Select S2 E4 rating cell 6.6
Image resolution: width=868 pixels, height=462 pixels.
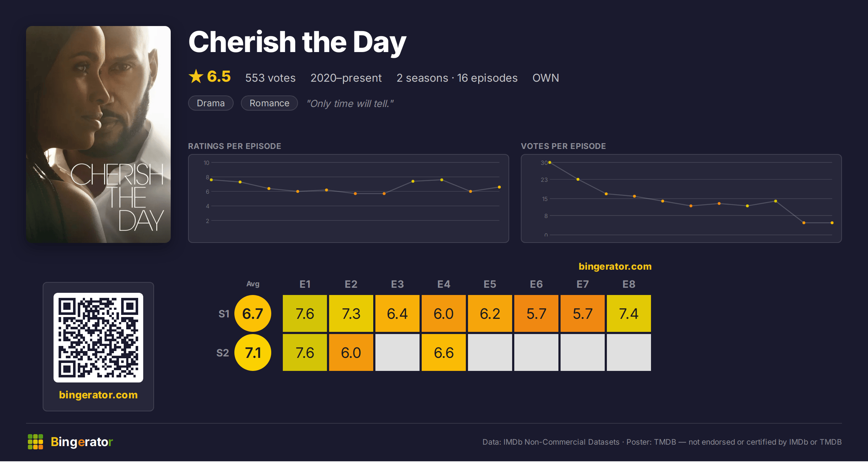coord(444,352)
